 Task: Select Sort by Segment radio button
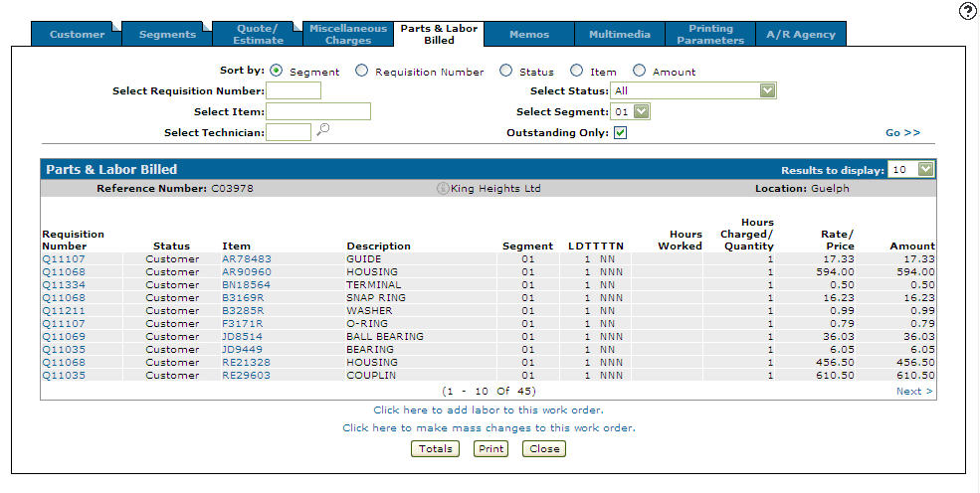(x=277, y=71)
